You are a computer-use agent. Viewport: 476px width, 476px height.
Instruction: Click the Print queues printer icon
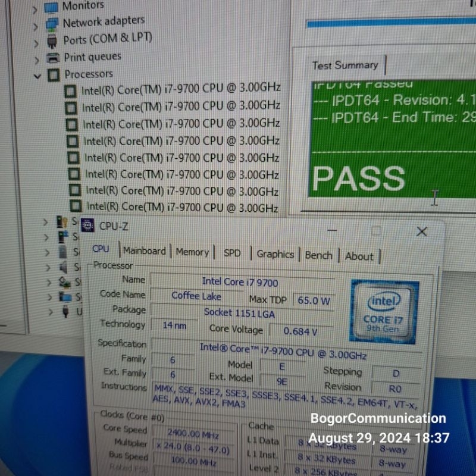tap(53, 58)
